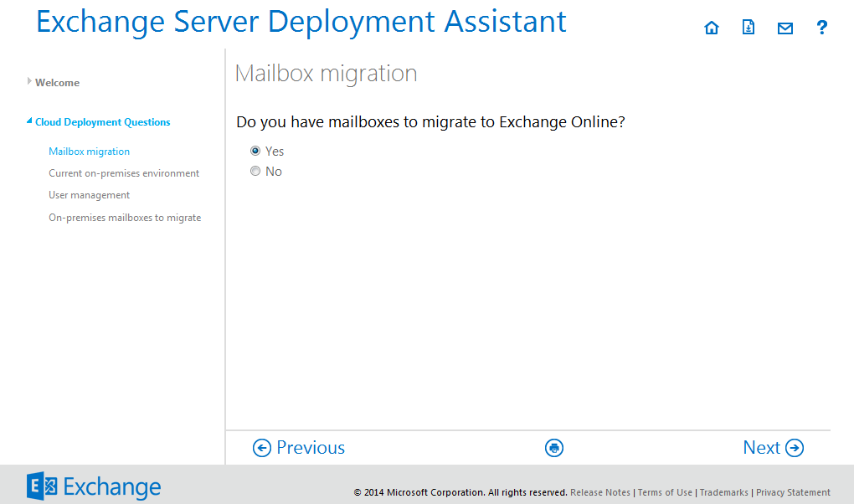Select the Yes radio button

pyautogui.click(x=255, y=151)
